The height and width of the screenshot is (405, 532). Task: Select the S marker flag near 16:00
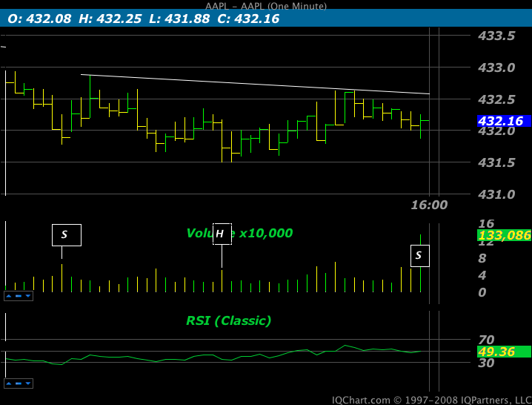(x=420, y=256)
